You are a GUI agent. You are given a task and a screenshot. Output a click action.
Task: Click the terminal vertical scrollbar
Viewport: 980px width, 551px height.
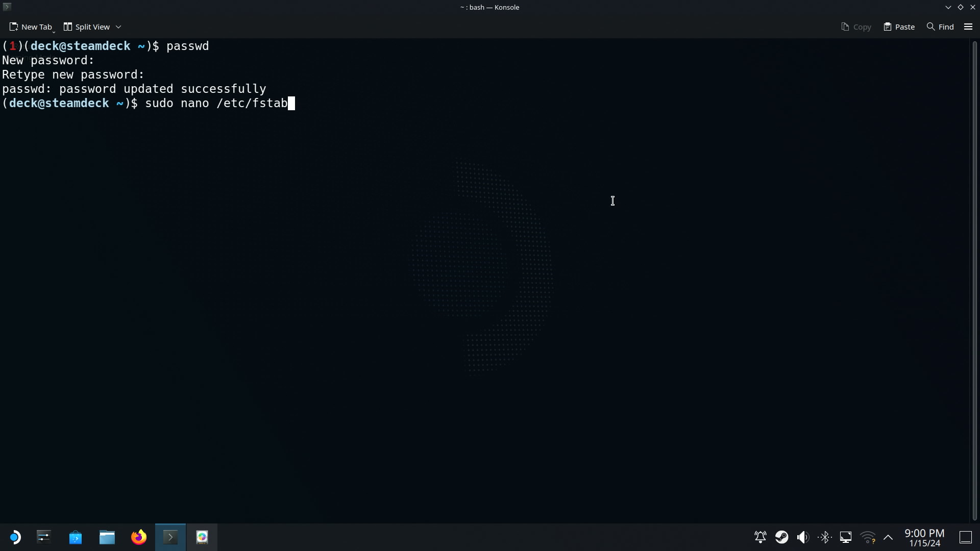[974, 281]
